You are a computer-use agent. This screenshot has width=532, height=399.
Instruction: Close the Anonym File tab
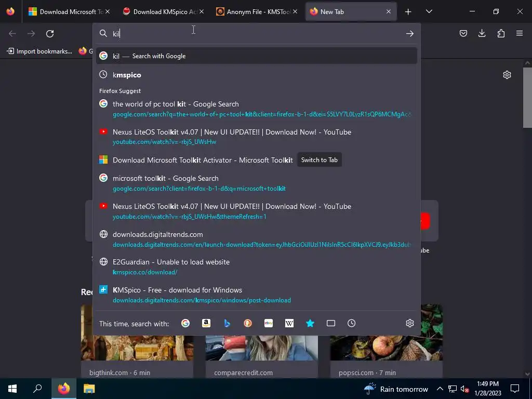[295, 11]
